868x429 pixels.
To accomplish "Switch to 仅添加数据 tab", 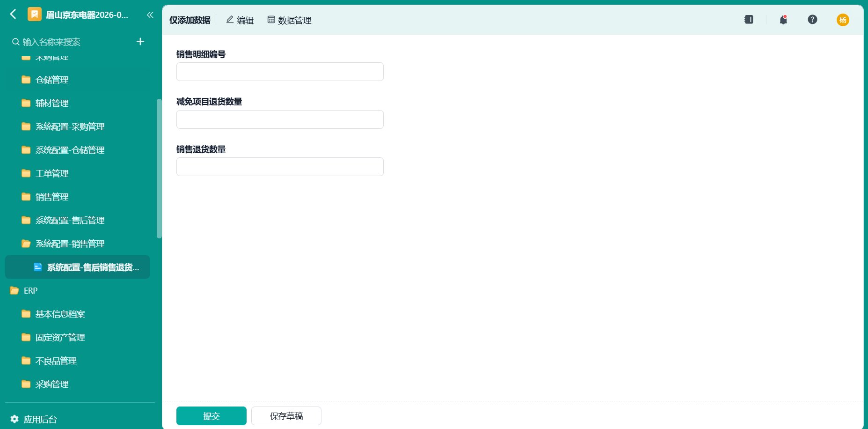I will point(190,20).
